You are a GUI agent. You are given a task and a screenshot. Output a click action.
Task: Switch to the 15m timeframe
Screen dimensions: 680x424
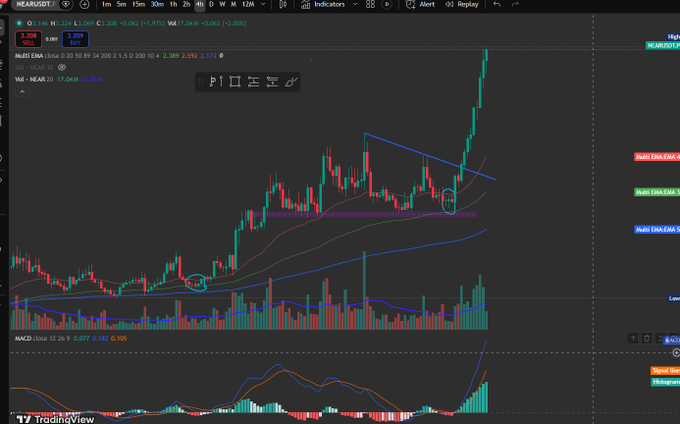(x=138, y=4)
